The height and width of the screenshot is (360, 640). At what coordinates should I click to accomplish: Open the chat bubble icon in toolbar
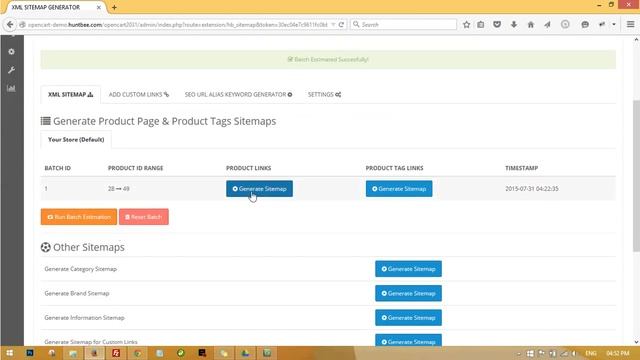[585, 24]
